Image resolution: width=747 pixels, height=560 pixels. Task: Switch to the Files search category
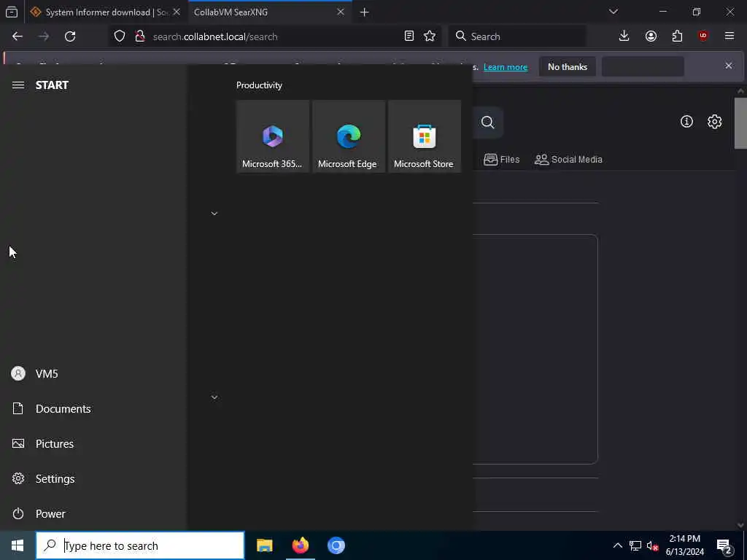(x=502, y=160)
